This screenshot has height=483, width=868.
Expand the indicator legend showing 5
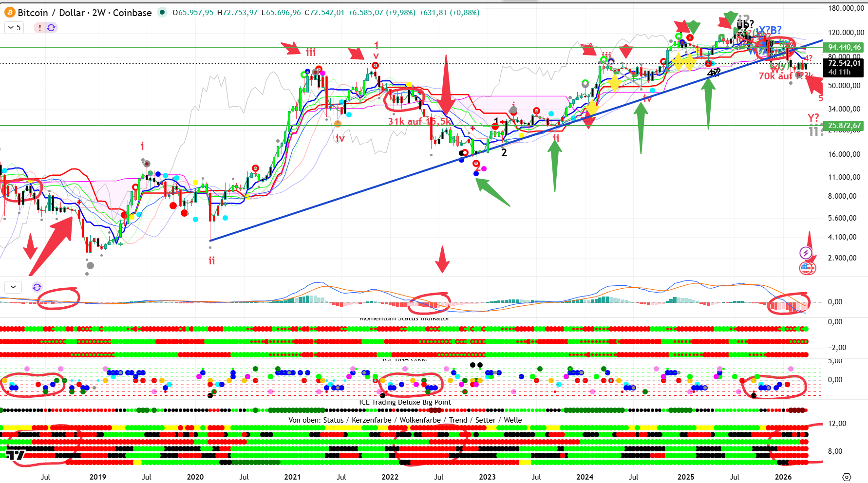click(x=14, y=28)
